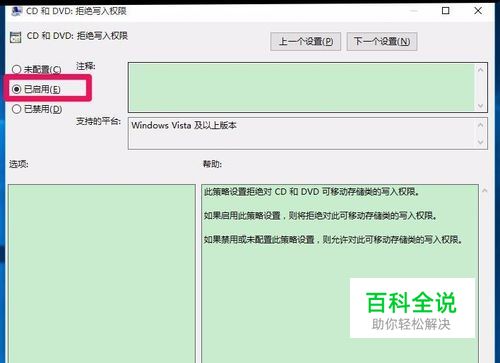Click the 支持的平台: label
The height and width of the screenshot is (363, 500).
pos(98,121)
